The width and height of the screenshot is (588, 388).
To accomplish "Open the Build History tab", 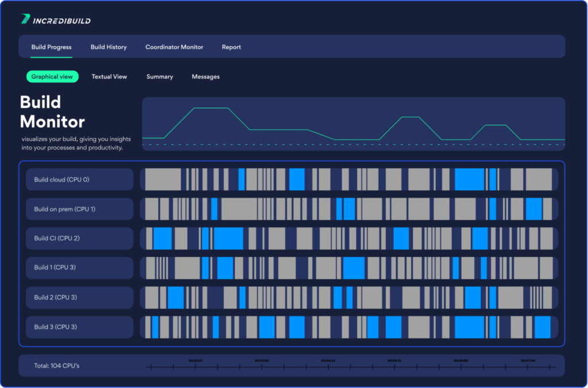I will tap(109, 47).
